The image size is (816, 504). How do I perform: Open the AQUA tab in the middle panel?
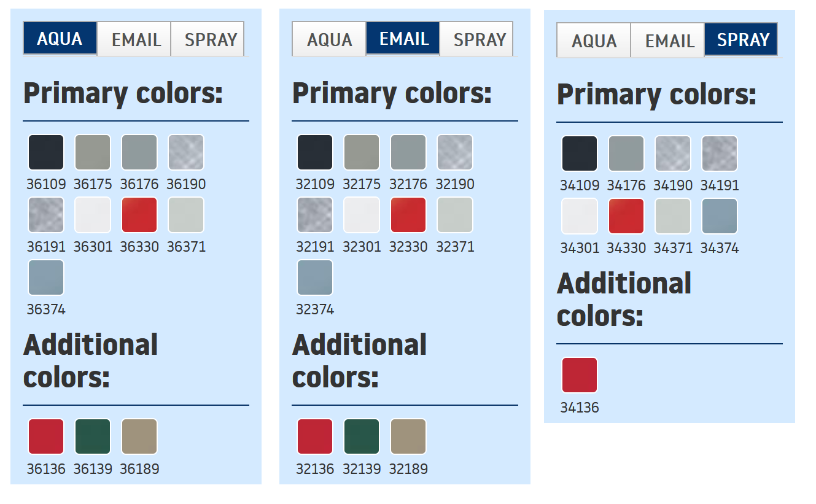pyautogui.click(x=329, y=39)
